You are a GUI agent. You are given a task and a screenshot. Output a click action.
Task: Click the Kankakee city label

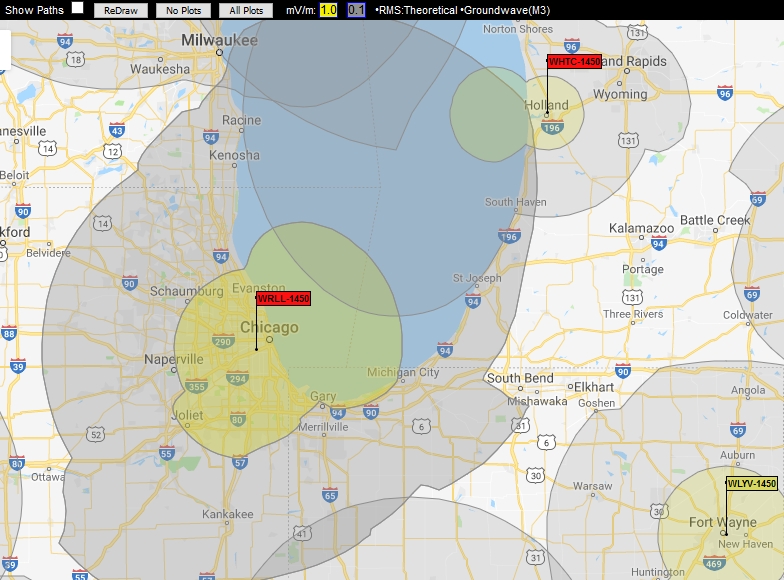(x=228, y=514)
